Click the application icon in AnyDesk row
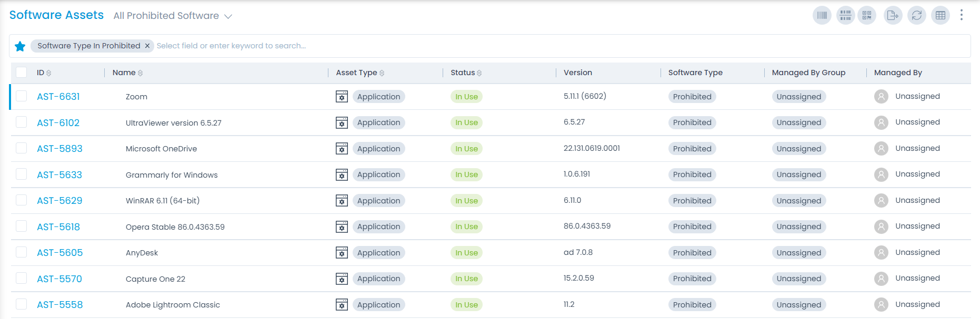Screen dimensions: 980x319 (342, 253)
